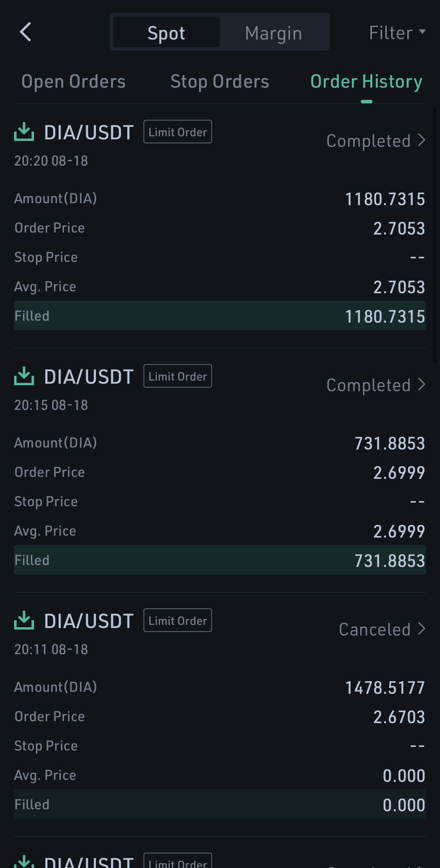Open the Open Orders tab
This screenshot has height=868, width=440.
point(74,81)
